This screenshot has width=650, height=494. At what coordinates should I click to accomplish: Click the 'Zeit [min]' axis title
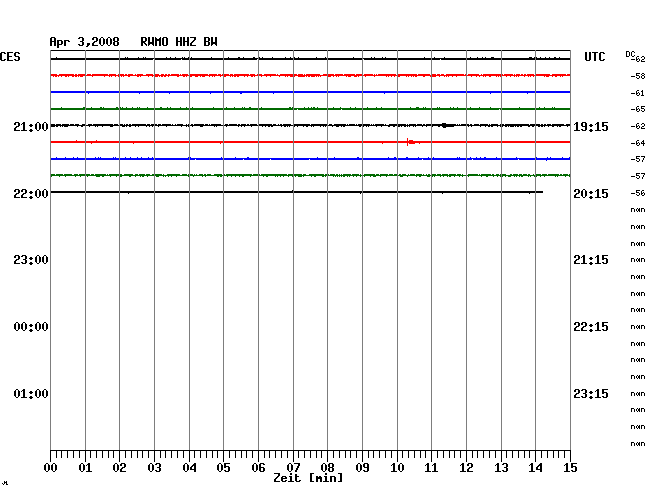point(308,478)
